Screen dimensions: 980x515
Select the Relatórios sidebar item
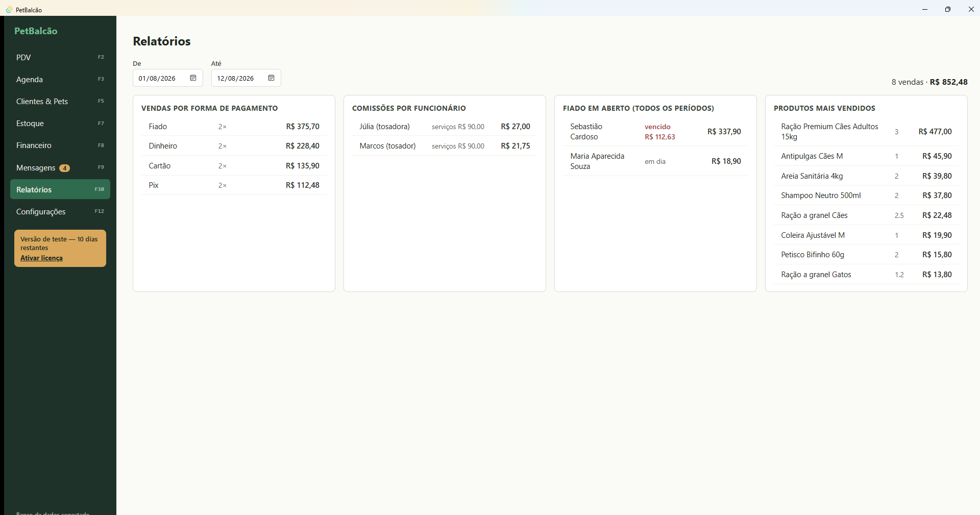click(x=60, y=189)
